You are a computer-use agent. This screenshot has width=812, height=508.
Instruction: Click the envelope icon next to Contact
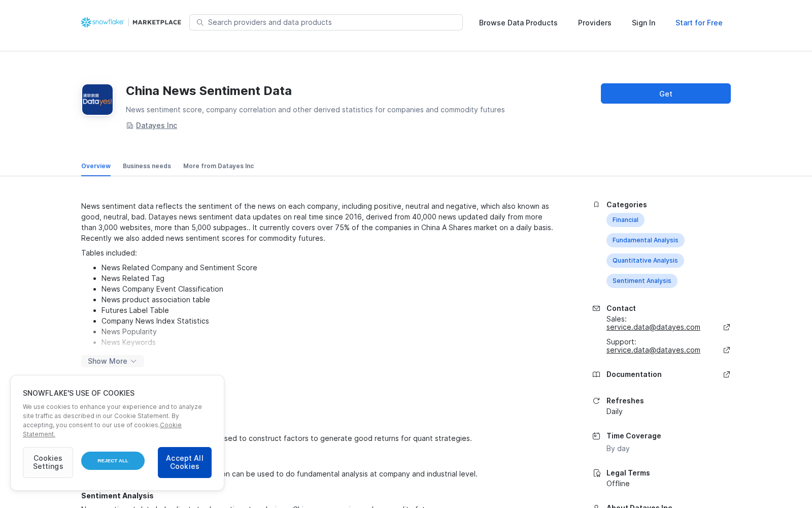click(596, 308)
